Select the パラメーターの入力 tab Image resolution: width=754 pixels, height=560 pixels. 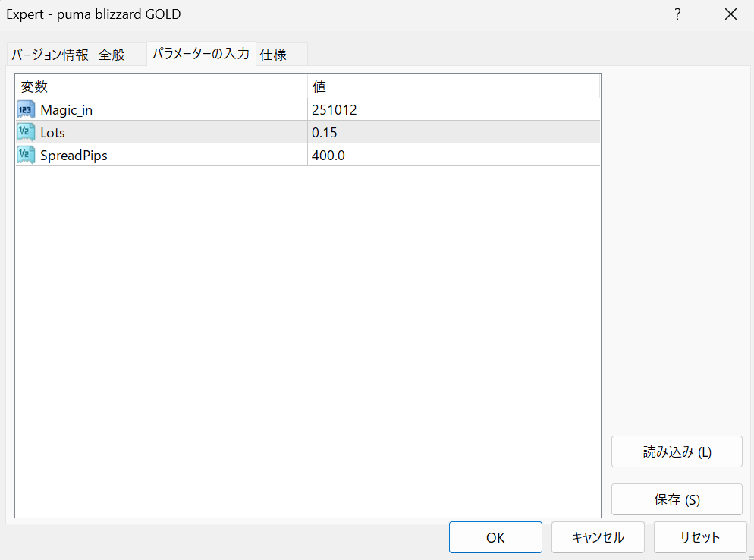[201, 54]
